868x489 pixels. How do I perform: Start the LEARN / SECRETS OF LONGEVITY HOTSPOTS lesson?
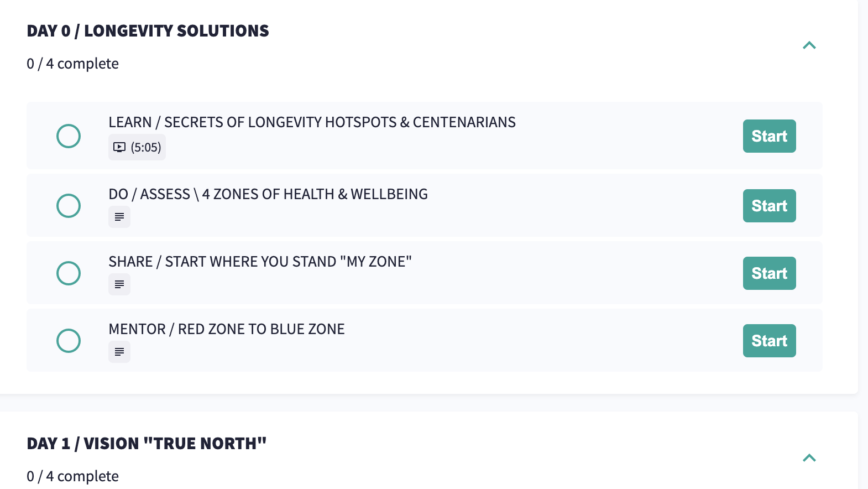click(x=770, y=136)
